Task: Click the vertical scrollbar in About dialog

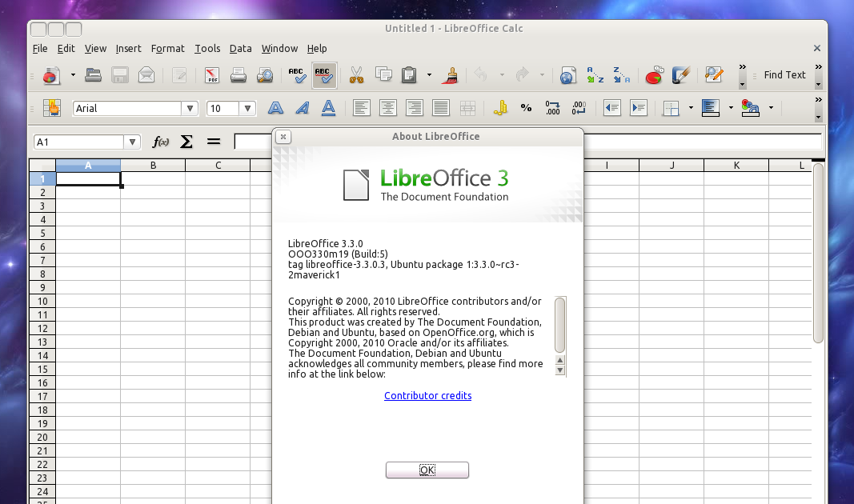Action: pos(560,325)
